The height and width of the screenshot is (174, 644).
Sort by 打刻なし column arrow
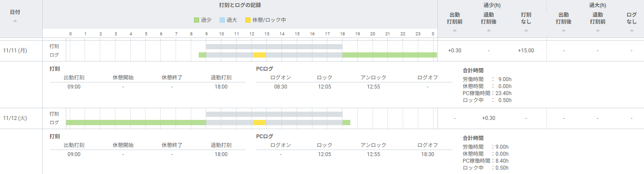click(x=526, y=31)
